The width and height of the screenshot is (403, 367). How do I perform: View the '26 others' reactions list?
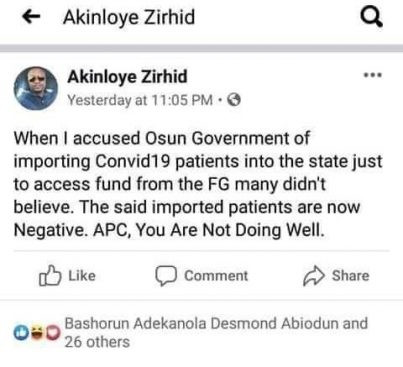coord(97,342)
